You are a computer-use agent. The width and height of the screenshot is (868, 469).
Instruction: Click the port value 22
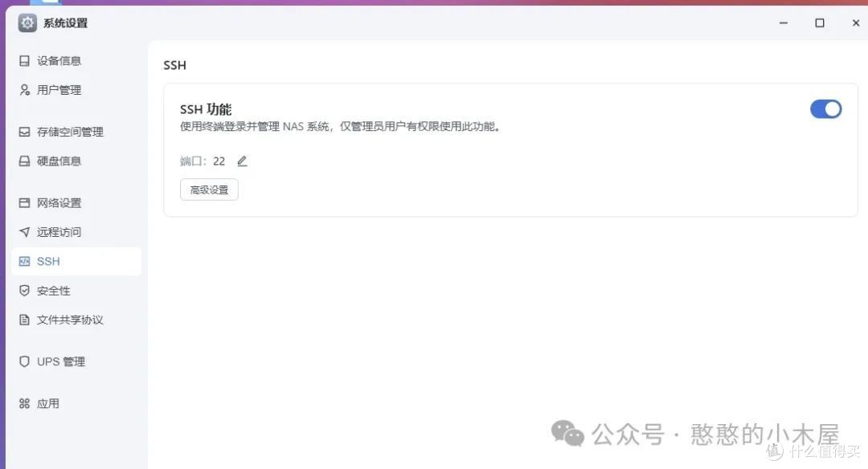click(219, 161)
